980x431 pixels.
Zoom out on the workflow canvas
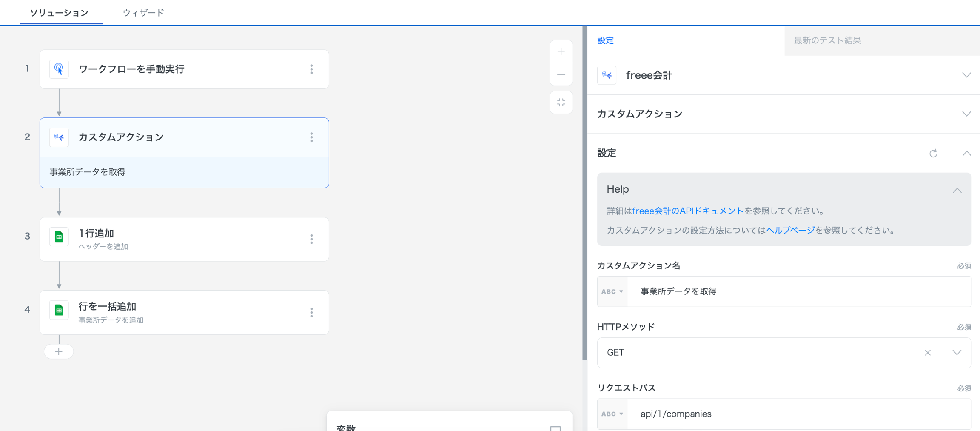[x=561, y=75]
